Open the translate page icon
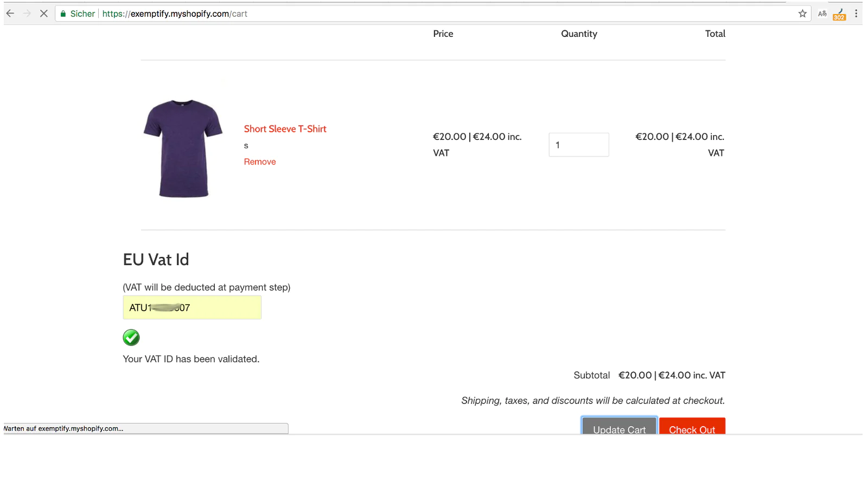The width and height of the screenshot is (868, 488). (x=822, y=14)
